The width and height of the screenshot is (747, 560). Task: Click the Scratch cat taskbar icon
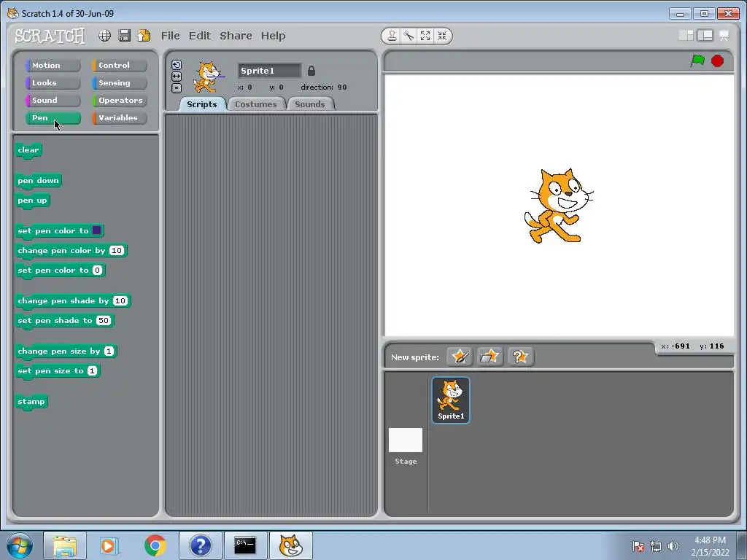coord(290,545)
